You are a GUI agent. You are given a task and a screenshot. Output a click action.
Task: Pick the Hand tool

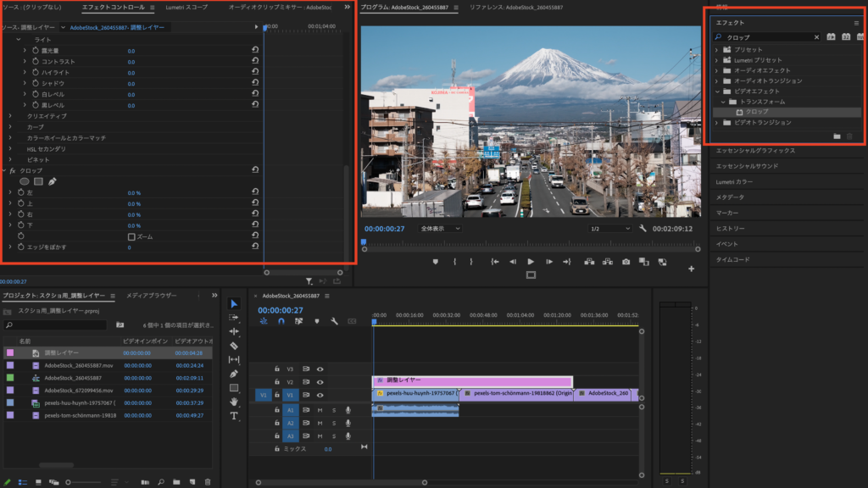(x=234, y=402)
